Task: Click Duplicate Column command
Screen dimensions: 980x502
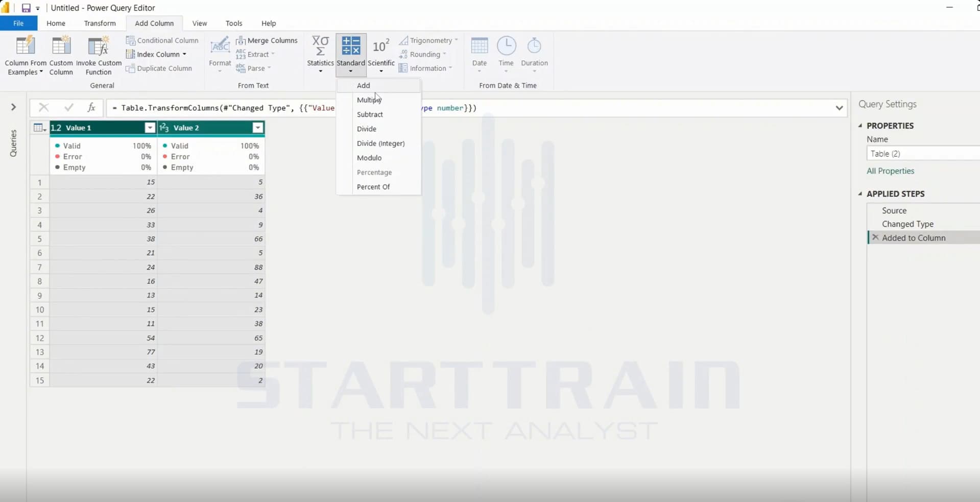Action: 159,68
